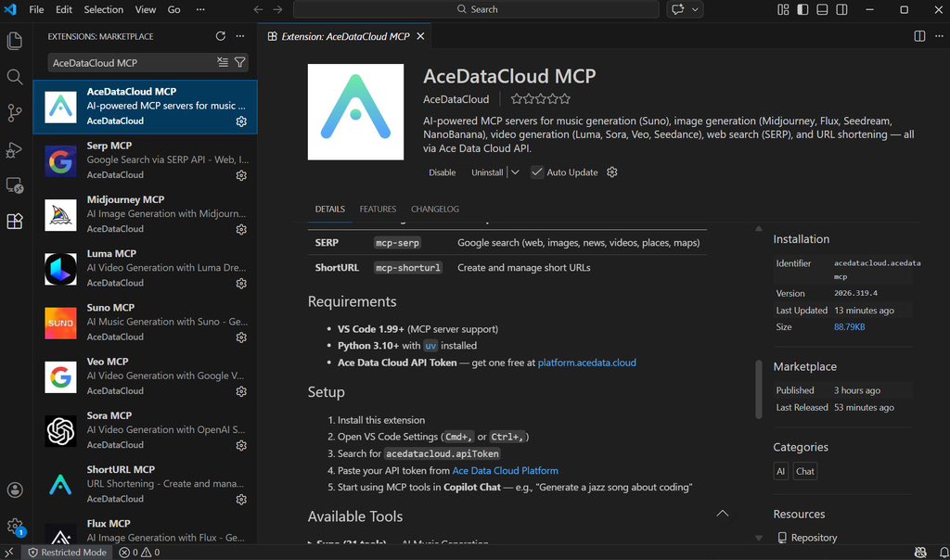Image resolution: width=950 pixels, height=560 pixels.
Task: Open Copilot chat icon in title bar
Action: tap(678, 9)
